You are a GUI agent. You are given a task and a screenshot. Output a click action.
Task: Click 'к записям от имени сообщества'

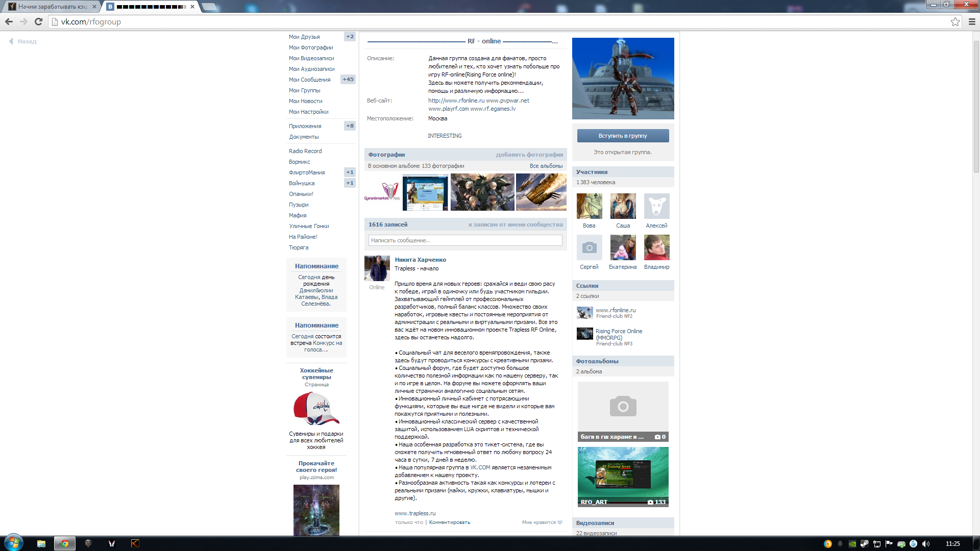pos(516,224)
